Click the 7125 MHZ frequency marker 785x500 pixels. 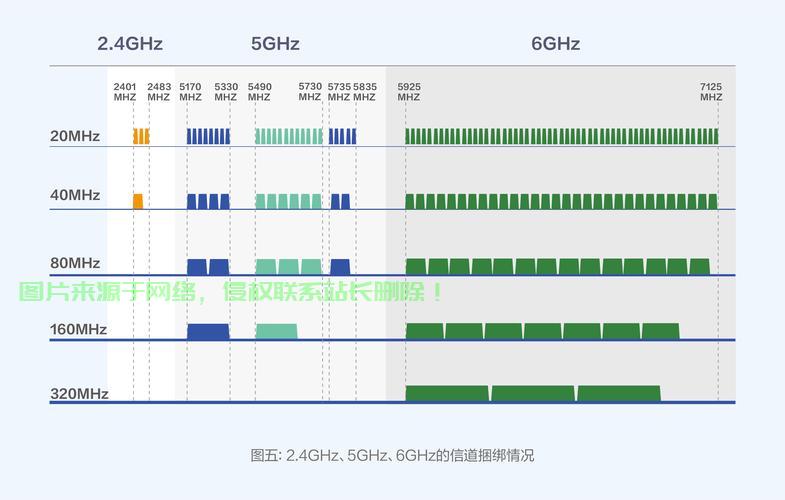pyautogui.click(x=711, y=92)
